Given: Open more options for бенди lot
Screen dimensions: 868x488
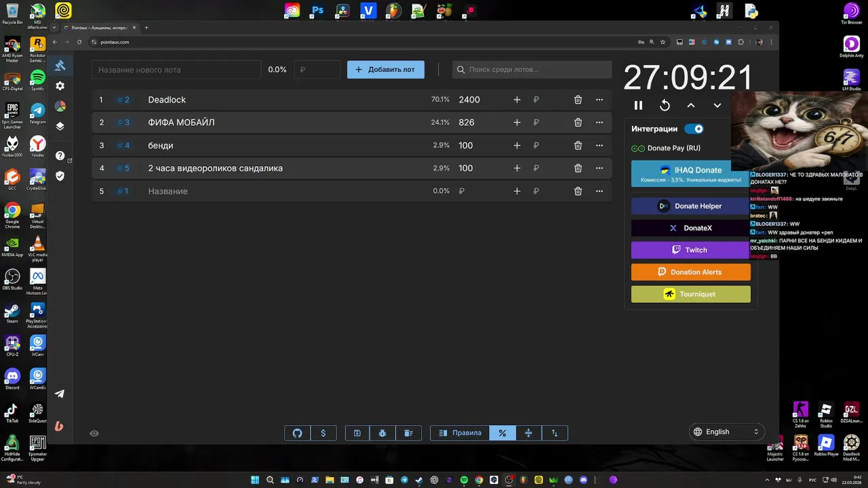Looking at the screenshot, I should click(x=599, y=146).
